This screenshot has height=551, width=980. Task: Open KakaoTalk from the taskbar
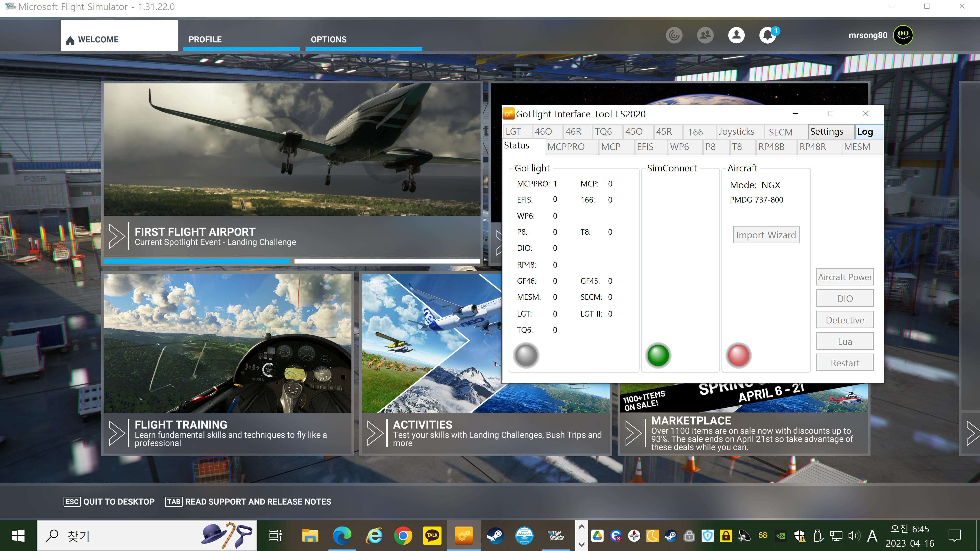coord(432,536)
